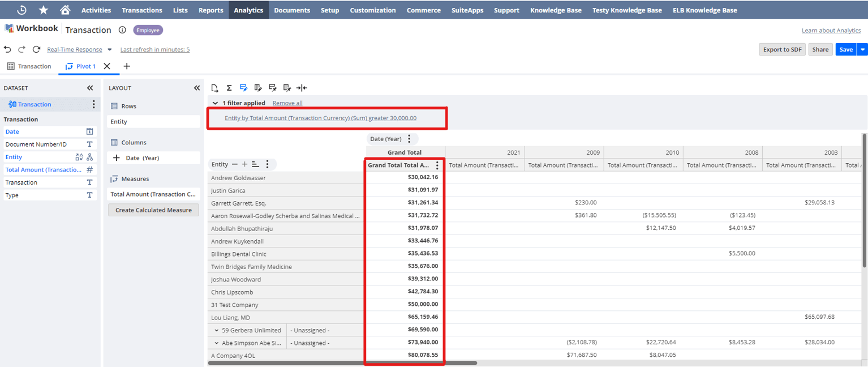Click the Entity sort icon
The image size is (868, 367).
click(x=256, y=164)
